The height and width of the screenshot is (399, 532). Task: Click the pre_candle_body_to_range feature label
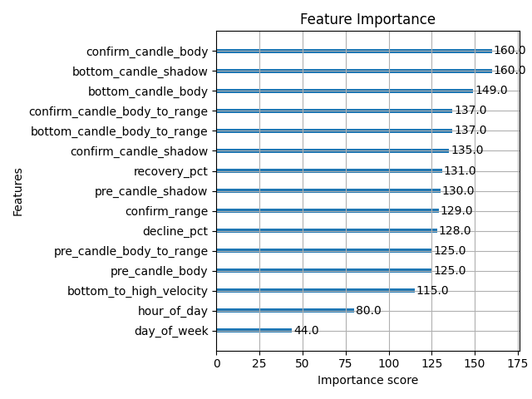tap(131, 250)
